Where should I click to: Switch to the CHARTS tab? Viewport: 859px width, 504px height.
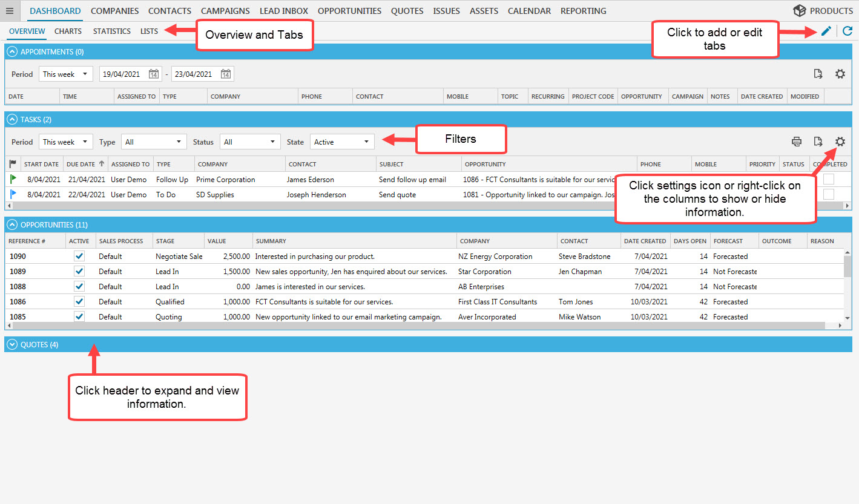(68, 31)
